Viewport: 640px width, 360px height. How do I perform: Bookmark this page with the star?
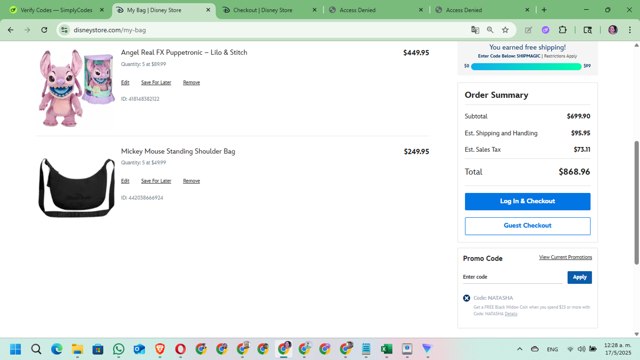click(505, 30)
